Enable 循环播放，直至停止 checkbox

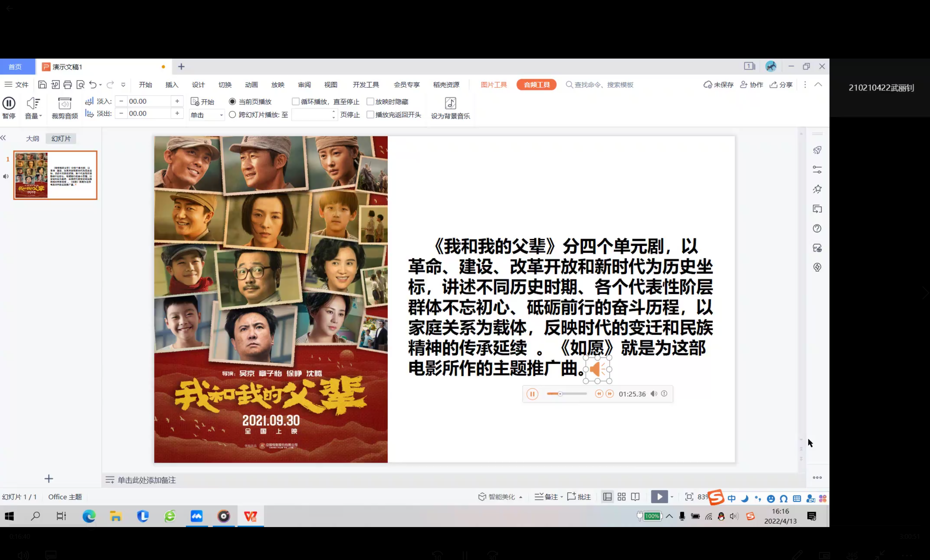coord(296,101)
